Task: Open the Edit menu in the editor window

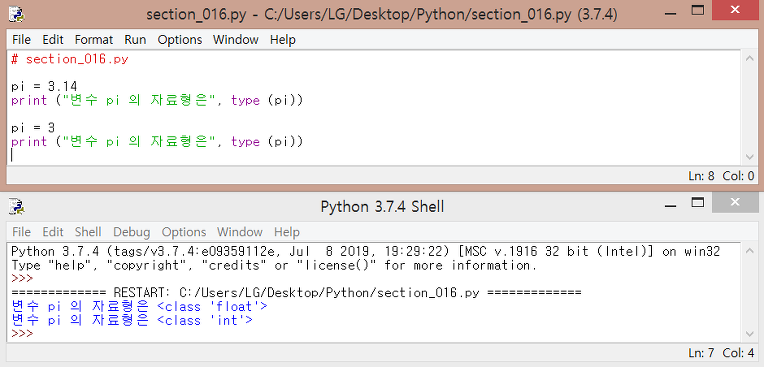Action: [53, 39]
